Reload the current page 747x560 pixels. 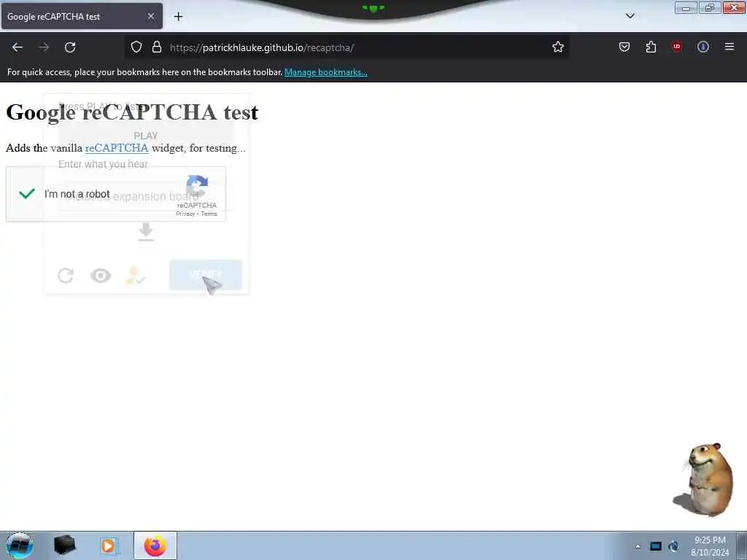pos(70,47)
